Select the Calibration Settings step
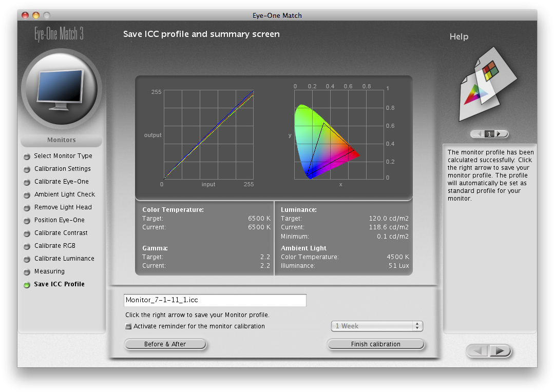Screen dimensions: 554x392 (62, 169)
